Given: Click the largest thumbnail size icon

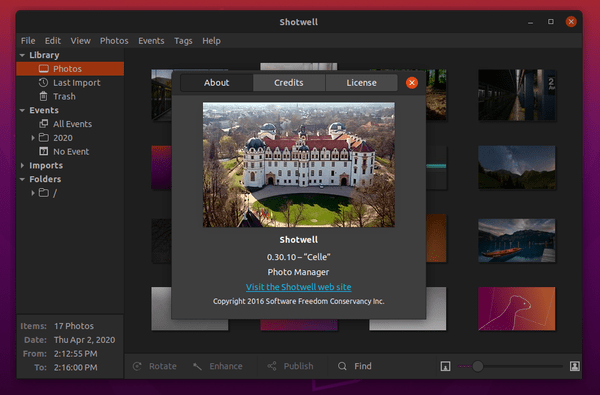Looking at the screenshot, I should tap(574, 366).
